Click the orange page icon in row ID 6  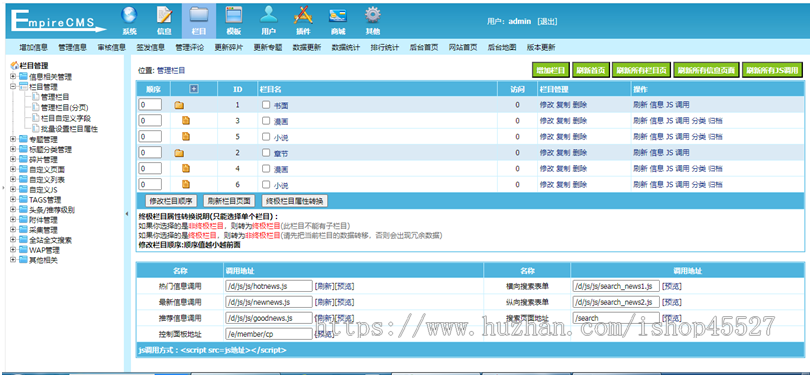point(186,184)
